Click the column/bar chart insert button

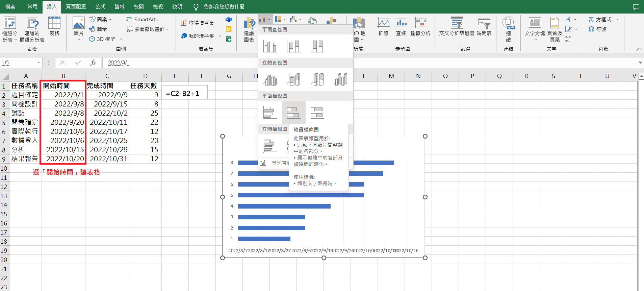[265, 20]
